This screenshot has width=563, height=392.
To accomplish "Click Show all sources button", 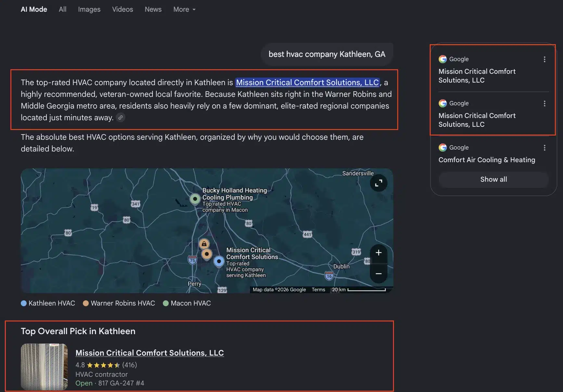I will click(x=493, y=179).
